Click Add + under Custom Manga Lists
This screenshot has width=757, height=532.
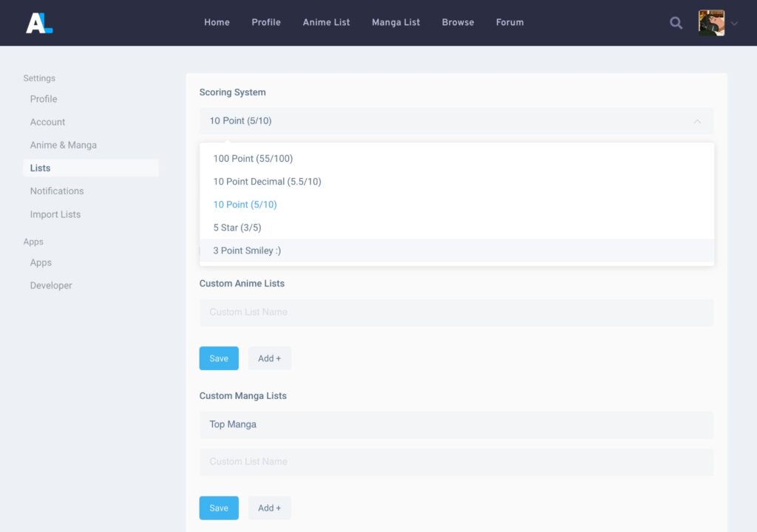(x=269, y=508)
